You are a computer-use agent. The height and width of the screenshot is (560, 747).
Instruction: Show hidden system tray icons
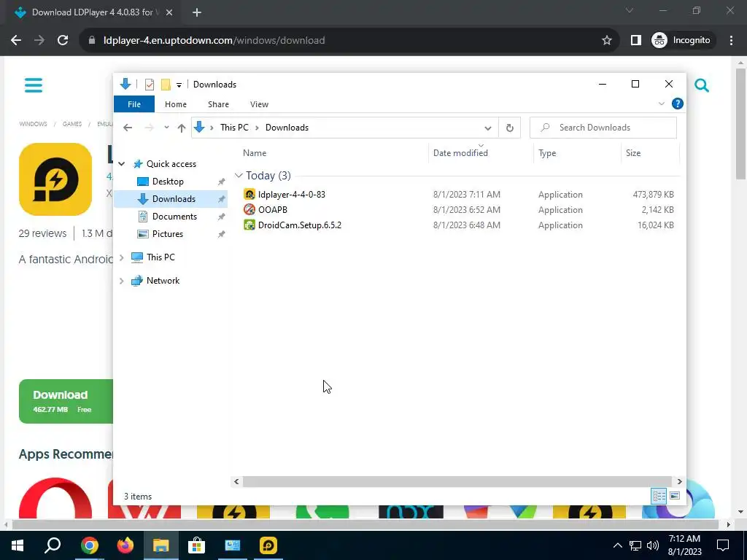(617, 545)
